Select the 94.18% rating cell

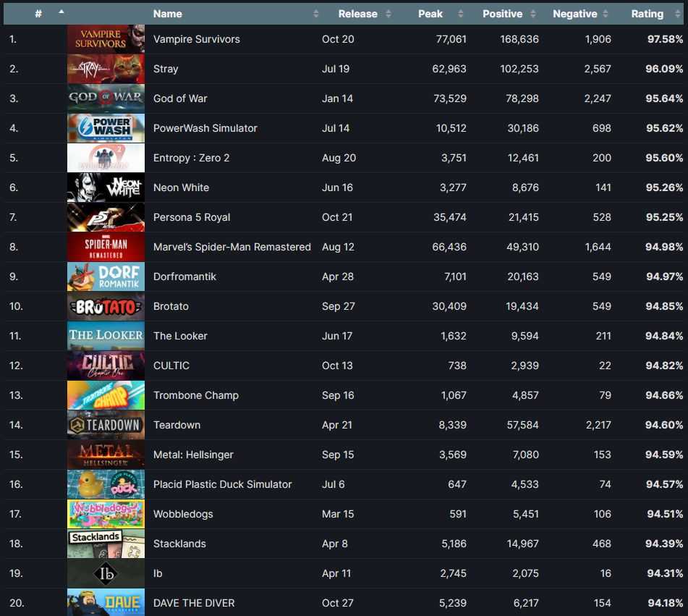click(x=665, y=603)
